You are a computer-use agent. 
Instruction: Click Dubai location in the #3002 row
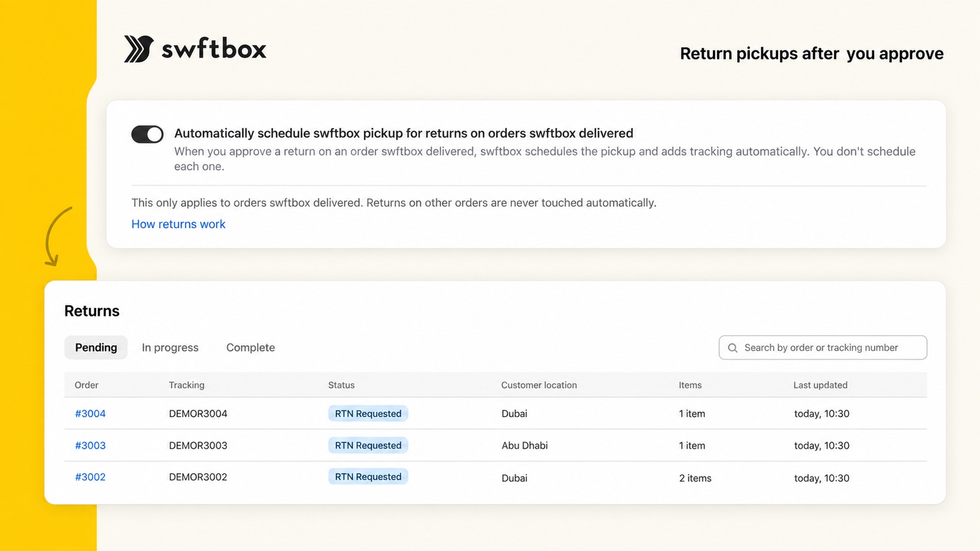(x=514, y=478)
